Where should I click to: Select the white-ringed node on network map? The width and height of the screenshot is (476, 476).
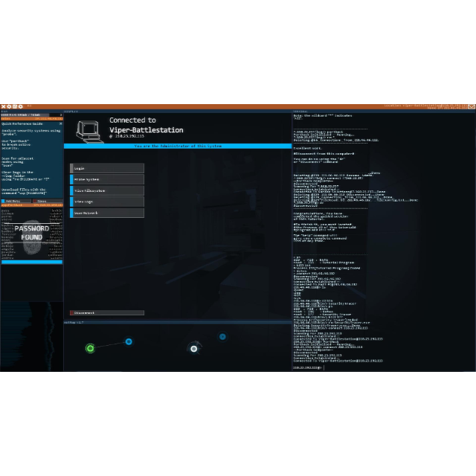[194, 348]
